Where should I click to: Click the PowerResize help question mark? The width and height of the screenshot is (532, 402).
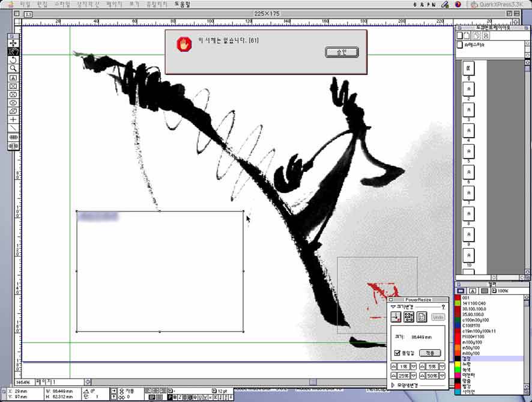[443, 306]
